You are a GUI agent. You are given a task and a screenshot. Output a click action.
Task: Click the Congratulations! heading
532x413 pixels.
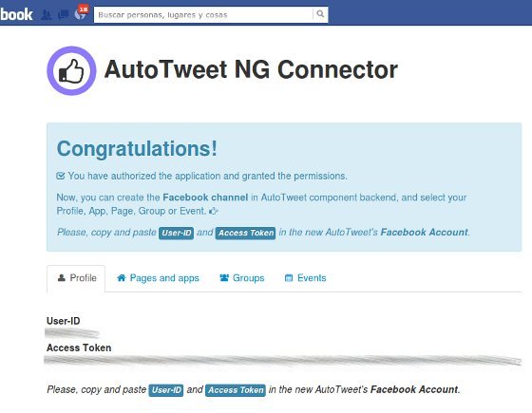point(137,149)
